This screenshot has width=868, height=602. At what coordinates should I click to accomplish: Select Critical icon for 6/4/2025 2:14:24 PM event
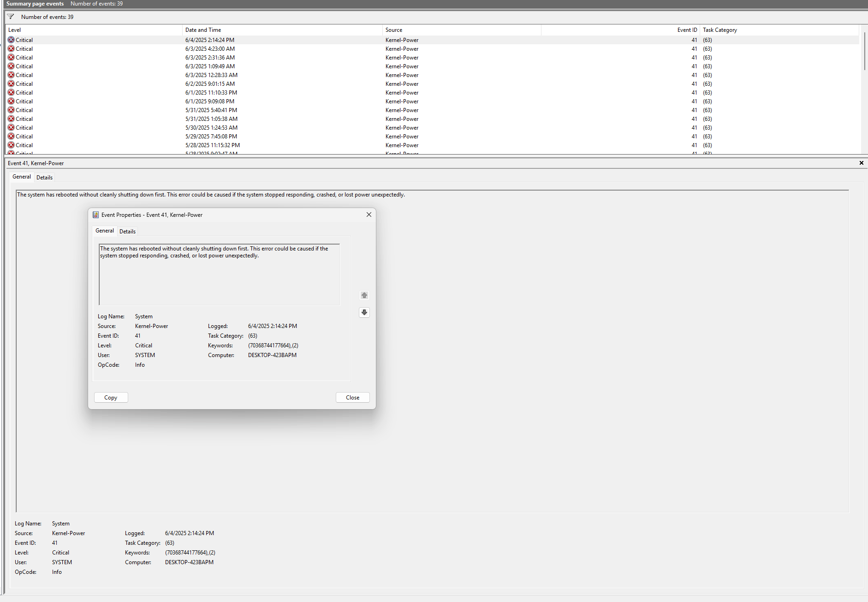click(11, 40)
